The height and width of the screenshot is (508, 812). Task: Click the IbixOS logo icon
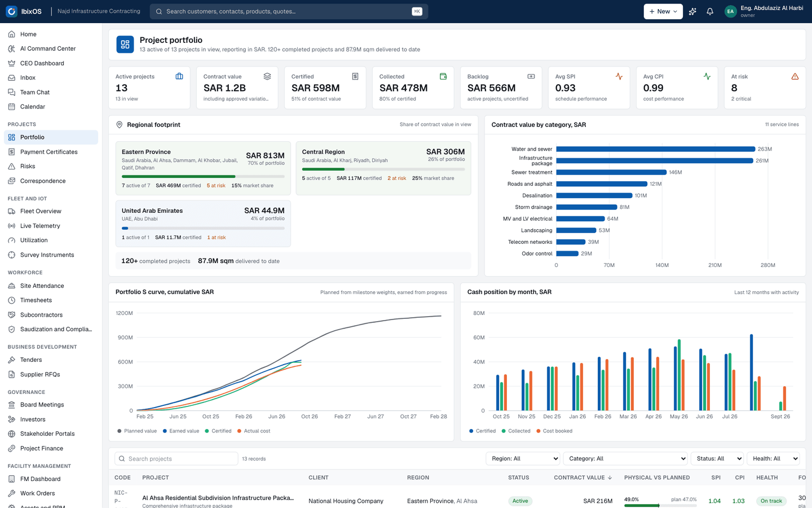pyautogui.click(x=11, y=11)
